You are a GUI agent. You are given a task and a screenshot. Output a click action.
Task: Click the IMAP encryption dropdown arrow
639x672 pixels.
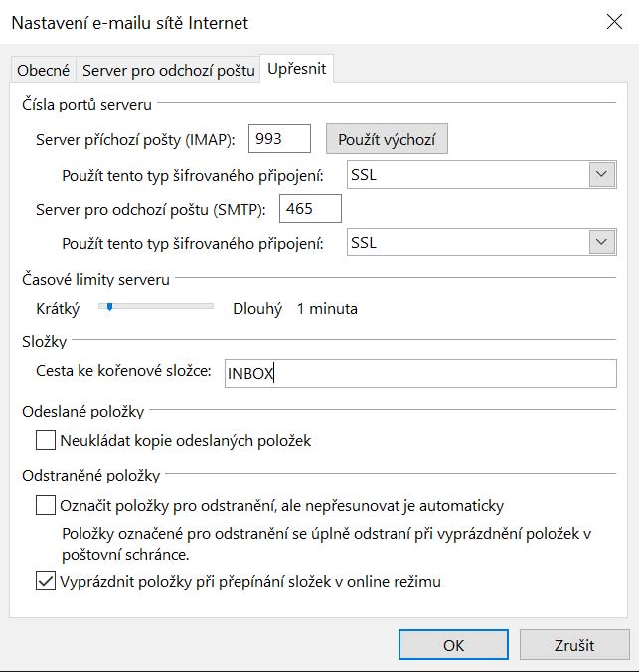(x=601, y=175)
